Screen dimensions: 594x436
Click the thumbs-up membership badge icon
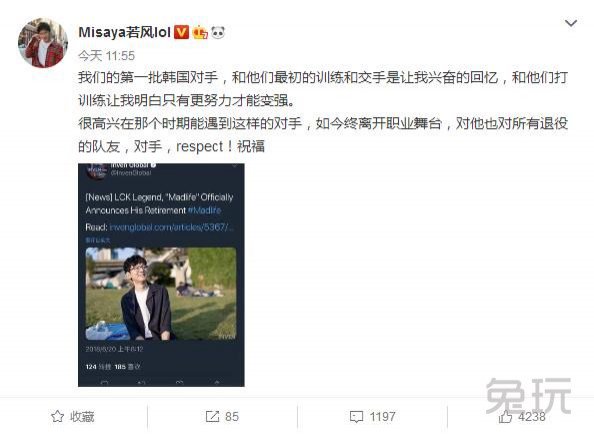pos(200,33)
